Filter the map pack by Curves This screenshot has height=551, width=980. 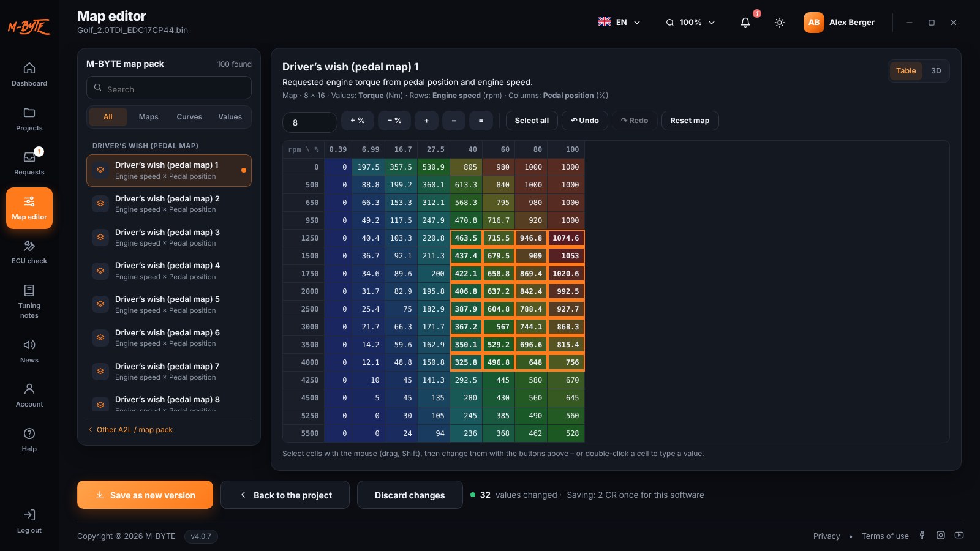189,117
